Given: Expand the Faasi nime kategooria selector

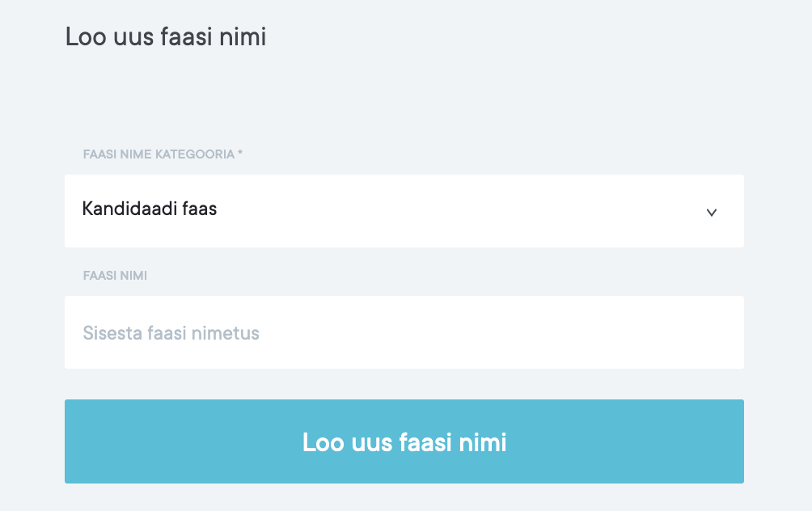Looking at the screenshot, I should (x=404, y=211).
